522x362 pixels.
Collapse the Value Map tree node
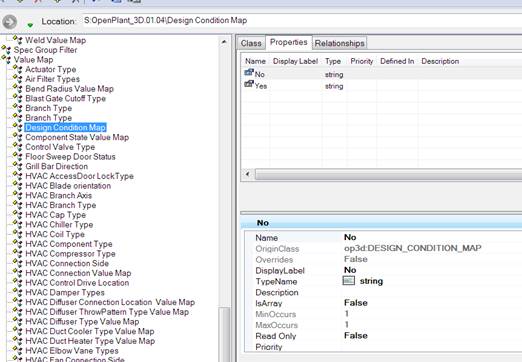point(6,59)
